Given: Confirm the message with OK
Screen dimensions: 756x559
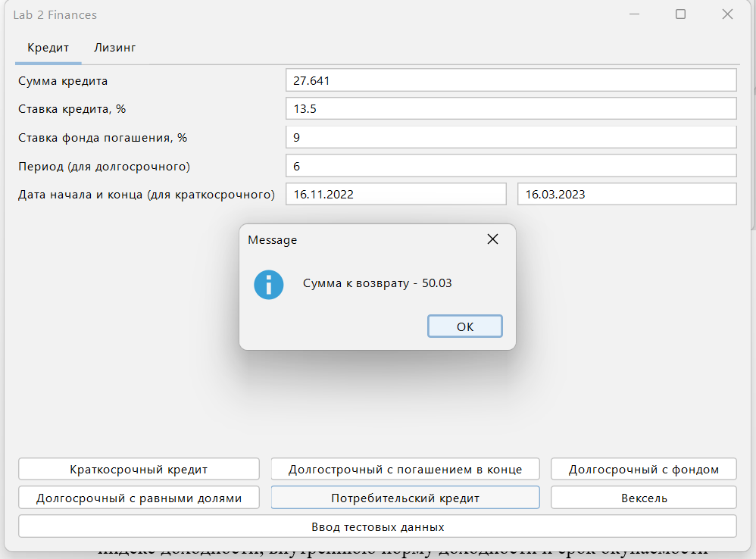Looking at the screenshot, I should click(x=465, y=326).
